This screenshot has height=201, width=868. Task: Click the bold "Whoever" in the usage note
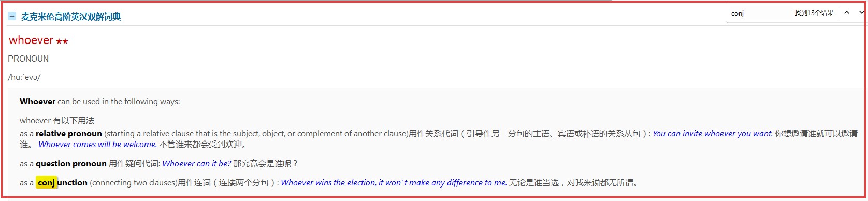37,102
